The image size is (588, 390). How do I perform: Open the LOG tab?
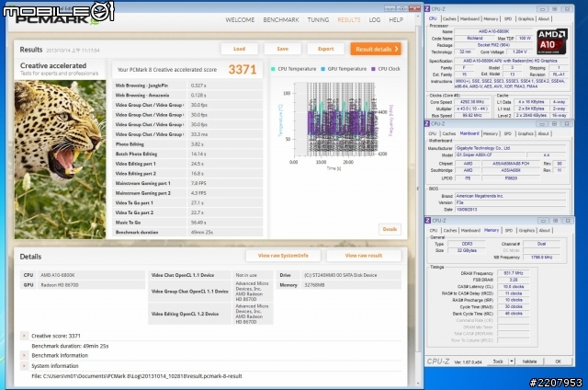coord(374,20)
